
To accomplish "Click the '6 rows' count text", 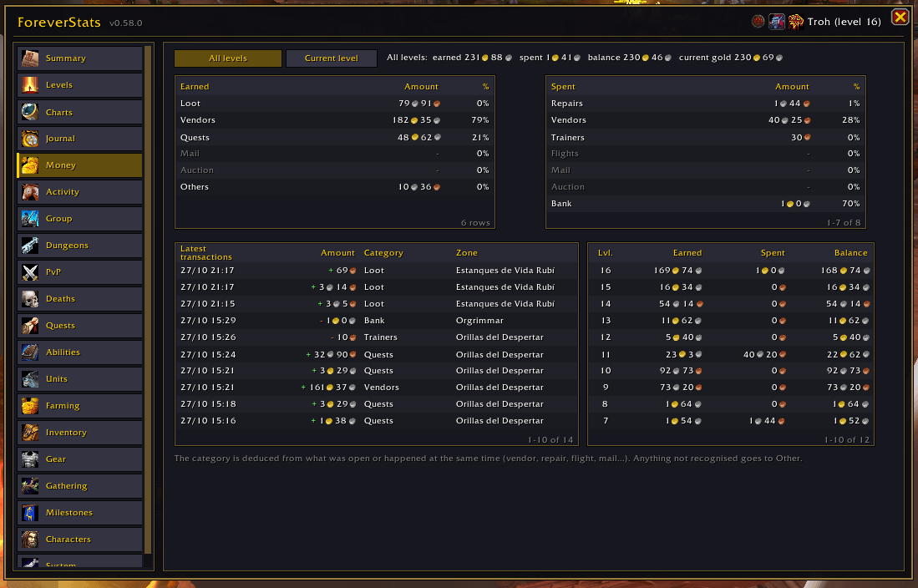I will tap(475, 222).
